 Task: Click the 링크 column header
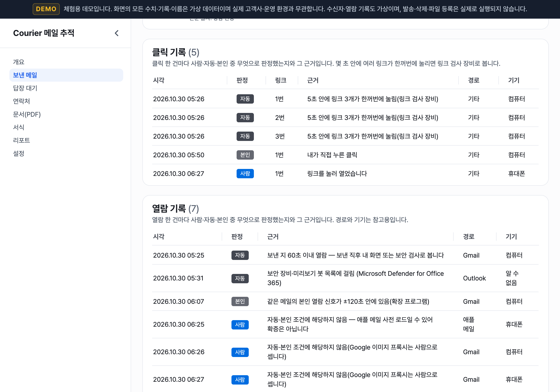click(281, 80)
